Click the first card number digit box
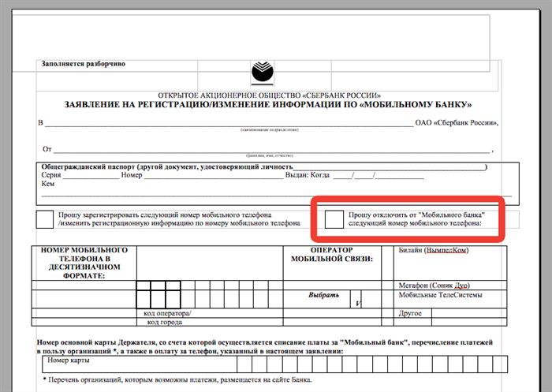552x392 pixels. click(244, 364)
